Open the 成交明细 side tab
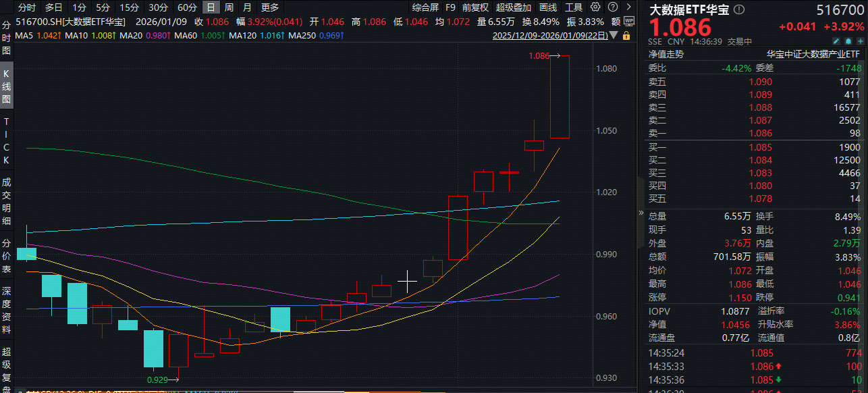This screenshot has width=868, height=393. point(6,201)
